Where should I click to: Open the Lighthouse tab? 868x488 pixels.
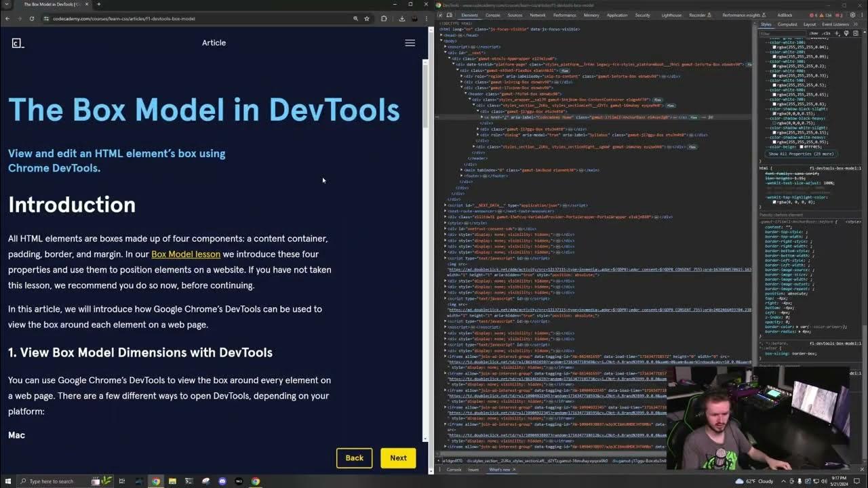[671, 15]
